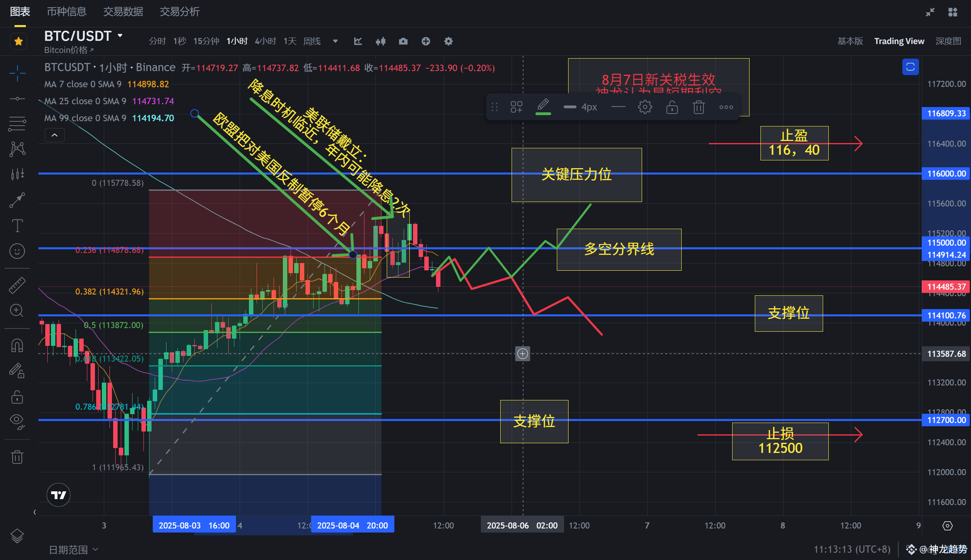Click the 116000.00 price label
Screen dimensions: 971x560
946,174
